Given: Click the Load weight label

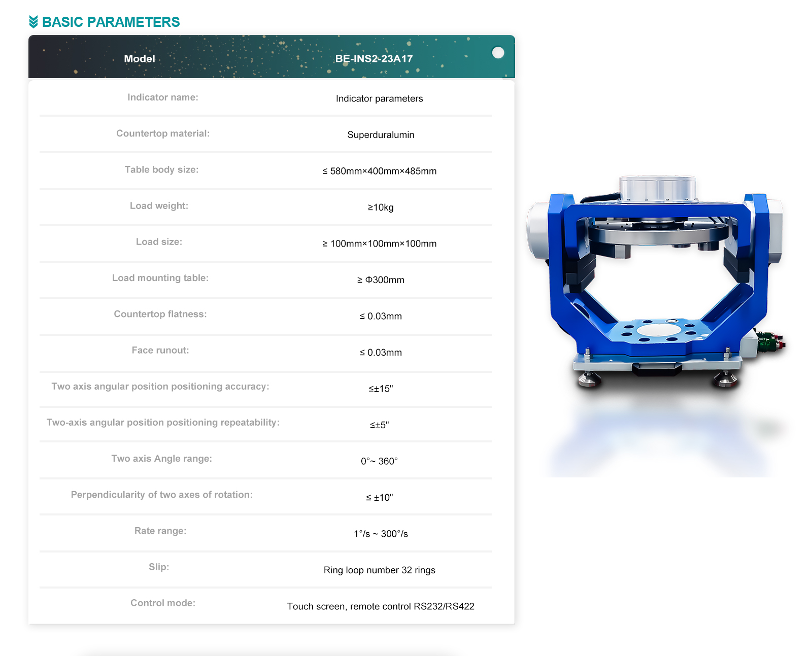Looking at the screenshot, I should point(159,206).
